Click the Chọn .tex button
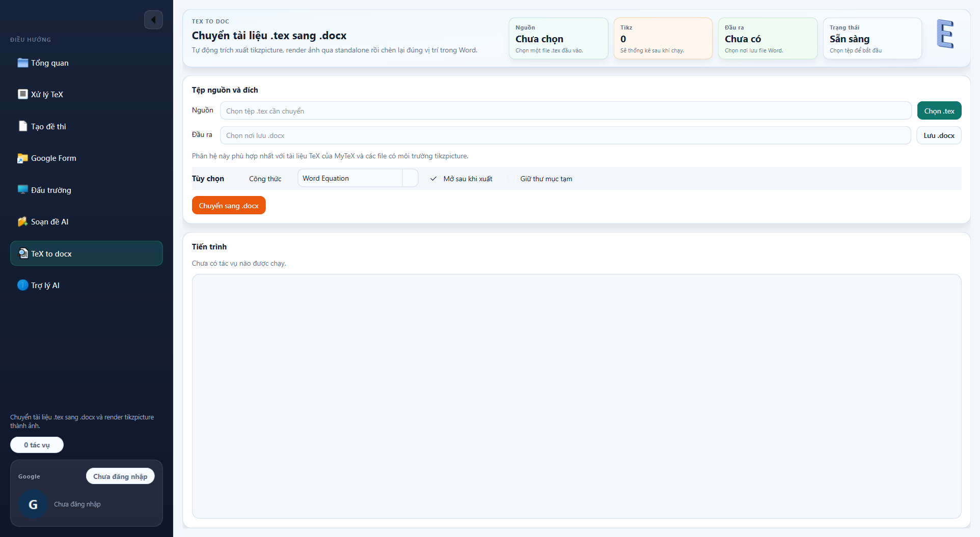The image size is (980, 537). tap(939, 111)
